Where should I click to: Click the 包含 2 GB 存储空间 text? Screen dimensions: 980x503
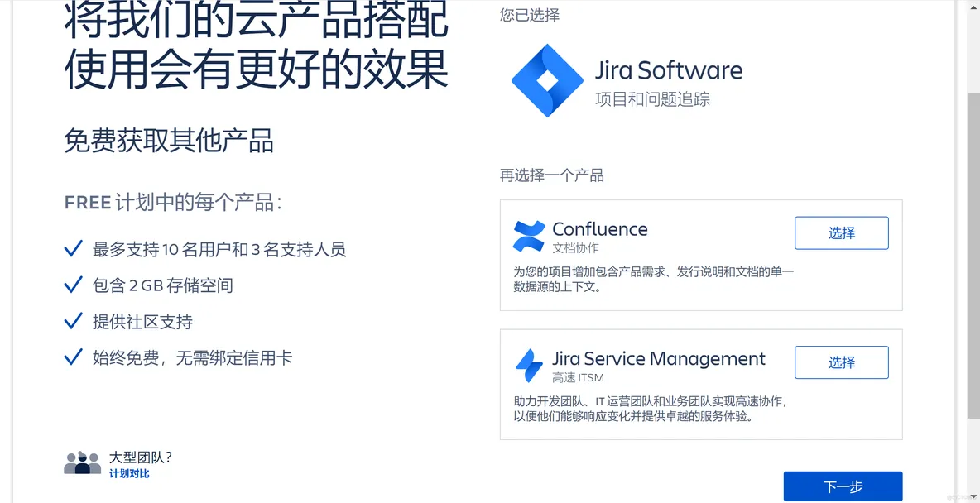tap(162, 285)
